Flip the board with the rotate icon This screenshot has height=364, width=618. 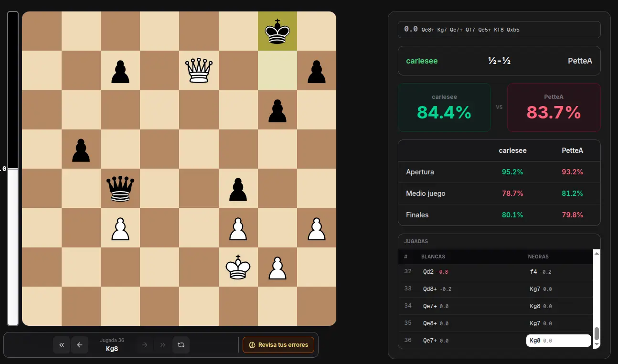point(181,345)
